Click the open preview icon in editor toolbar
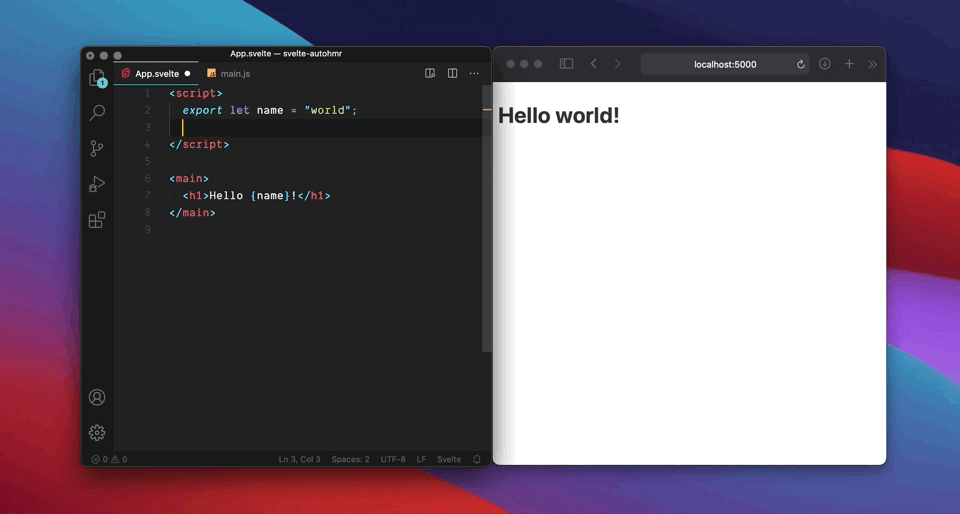 click(430, 73)
